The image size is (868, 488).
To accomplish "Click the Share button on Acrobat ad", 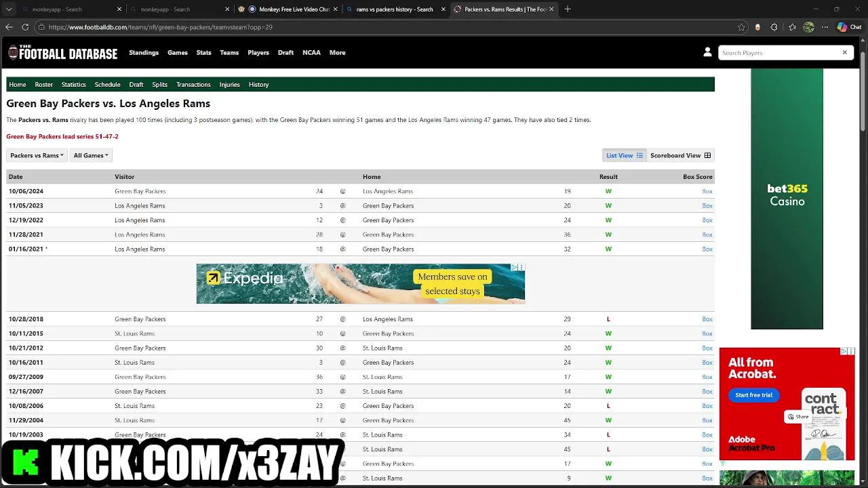I will pyautogui.click(x=798, y=417).
